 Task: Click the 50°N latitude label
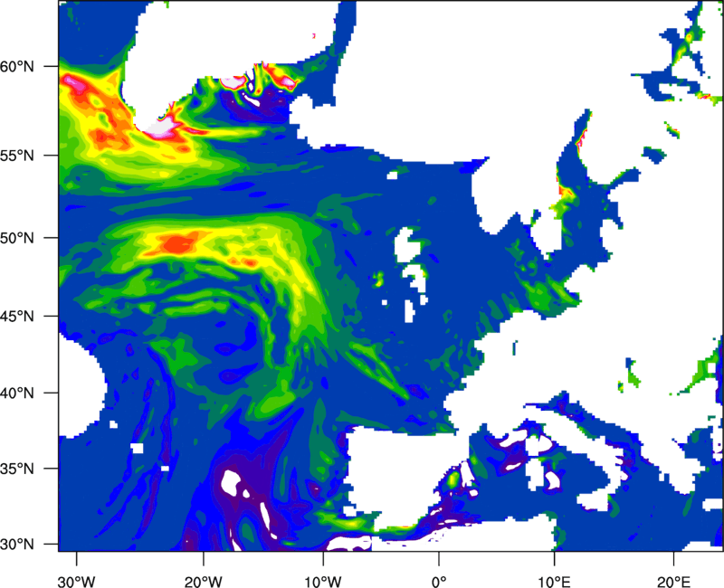point(17,239)
